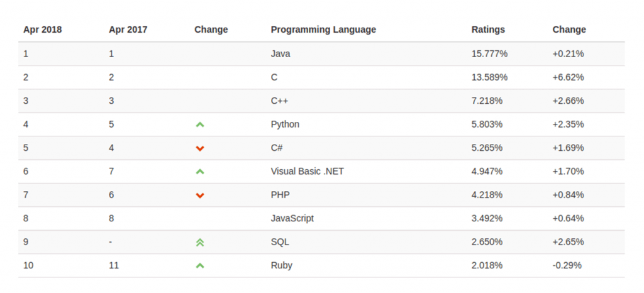Click the green up arrow beside Visual Basic .NET
644x293 pixels.
click(199, 172)
